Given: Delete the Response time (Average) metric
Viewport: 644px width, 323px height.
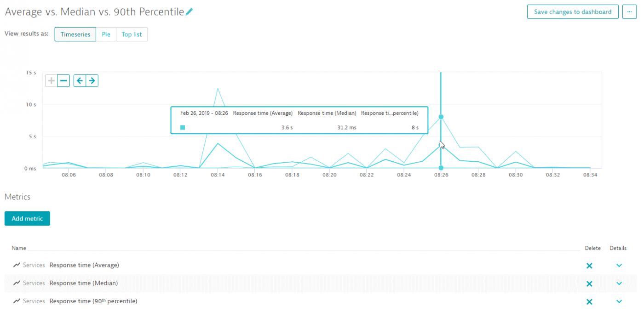Looking at the screenshot, I should point(589,266).
